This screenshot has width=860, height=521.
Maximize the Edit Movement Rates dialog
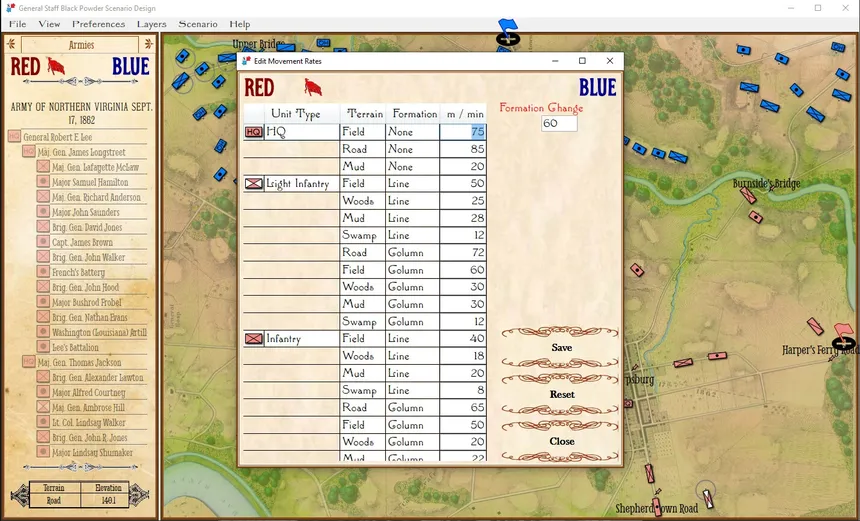pyautogui.click(x=582, y=61)
